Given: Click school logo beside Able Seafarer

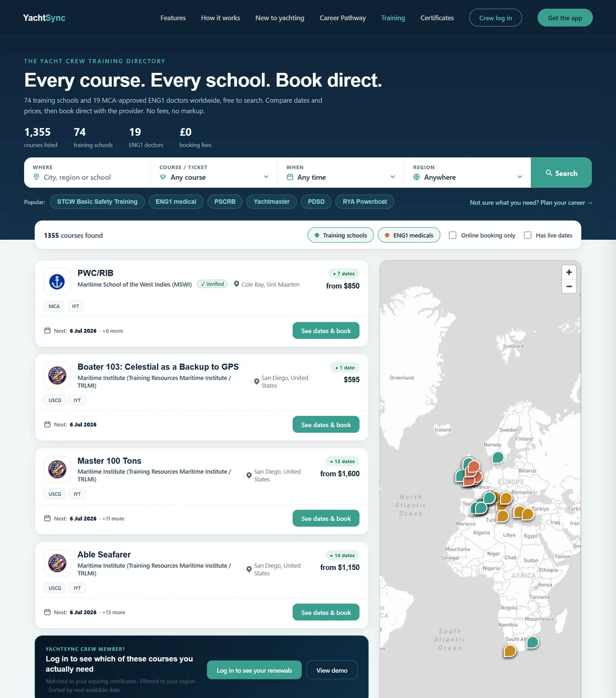Looking at the screenshot, I should [57, 563].
